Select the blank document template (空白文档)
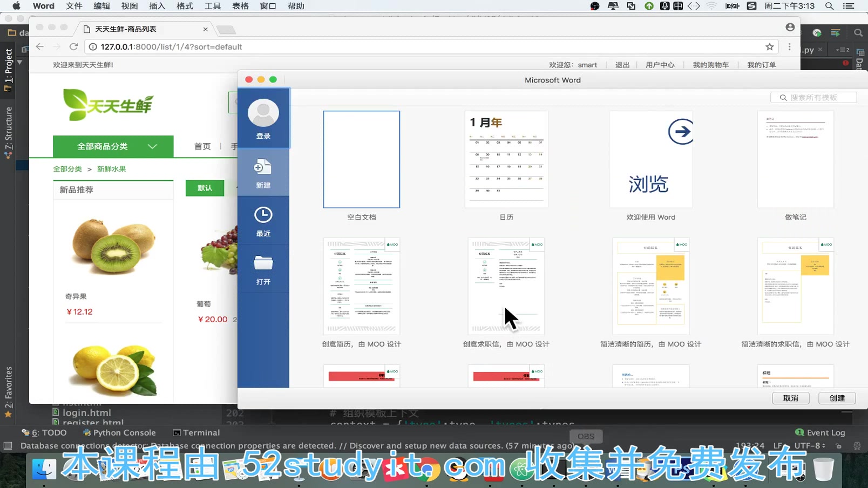 click(362, 159)
